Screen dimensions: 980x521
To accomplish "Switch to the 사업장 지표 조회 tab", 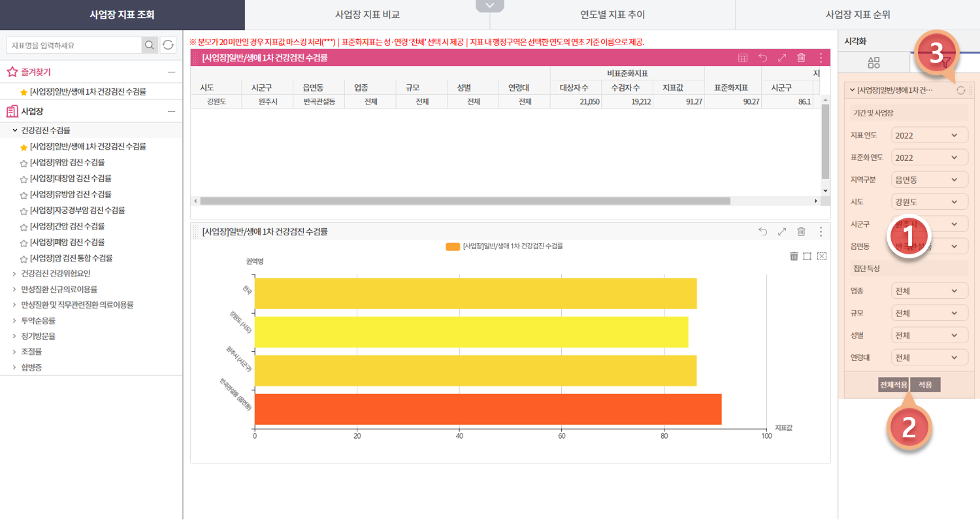I will point(122,14).
